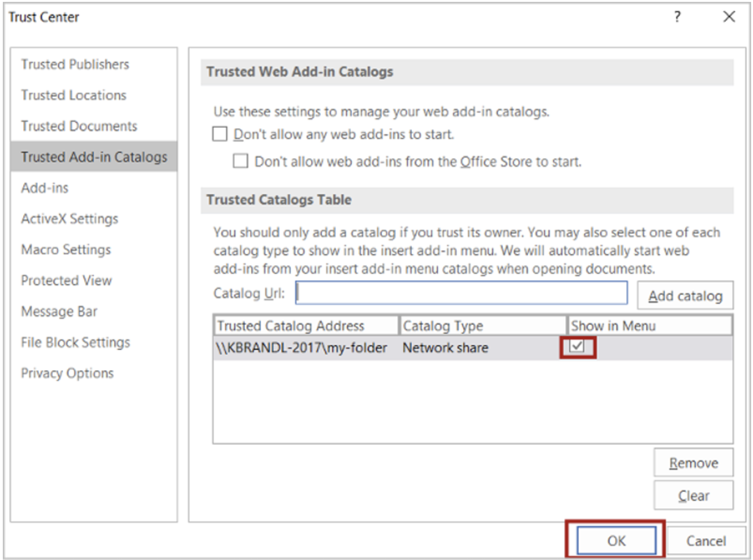
Task: Go to Trusted Documents settings
Action: (x=79, y=126)
